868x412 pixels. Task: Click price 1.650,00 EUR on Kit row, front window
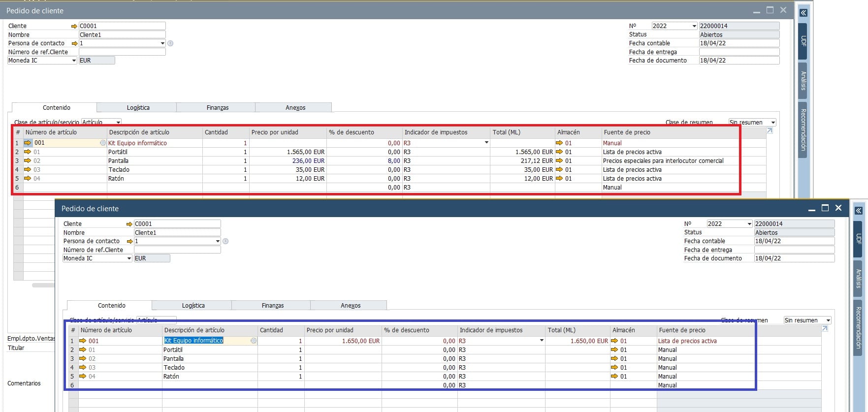[343, 341]
